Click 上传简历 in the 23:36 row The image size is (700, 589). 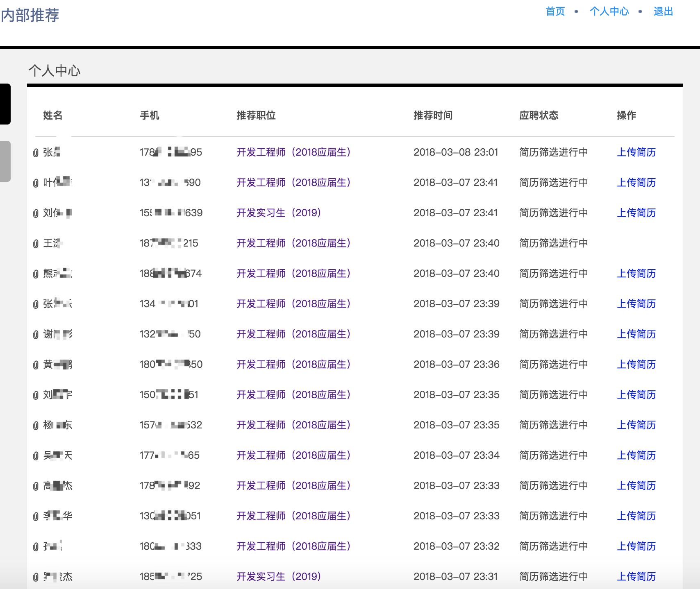636,364
